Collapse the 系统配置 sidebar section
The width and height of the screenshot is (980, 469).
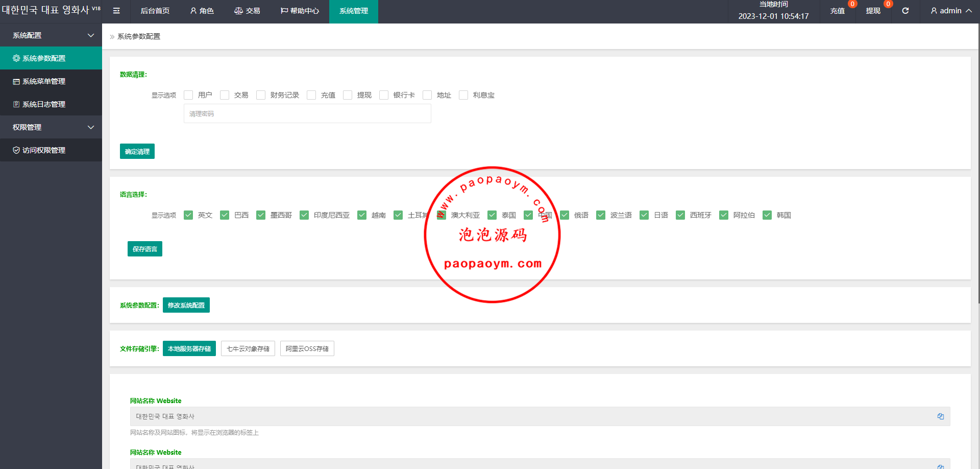coord(51,35)
